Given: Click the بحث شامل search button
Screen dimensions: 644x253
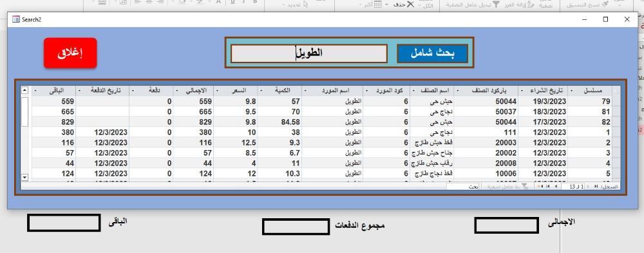Looking at the screenshot, I should [433, 53].
